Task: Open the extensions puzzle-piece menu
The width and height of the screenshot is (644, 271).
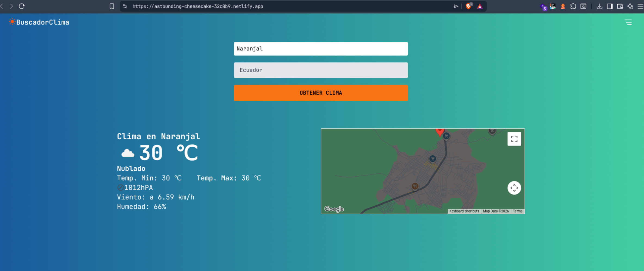Action: [x=573, y=6]
